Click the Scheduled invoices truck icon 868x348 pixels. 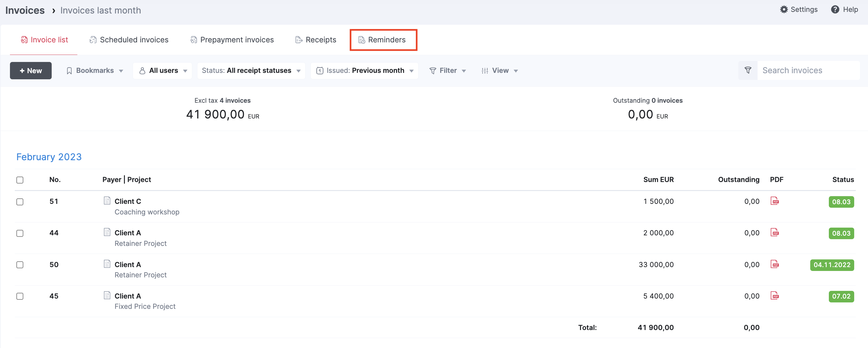[93, 39]
